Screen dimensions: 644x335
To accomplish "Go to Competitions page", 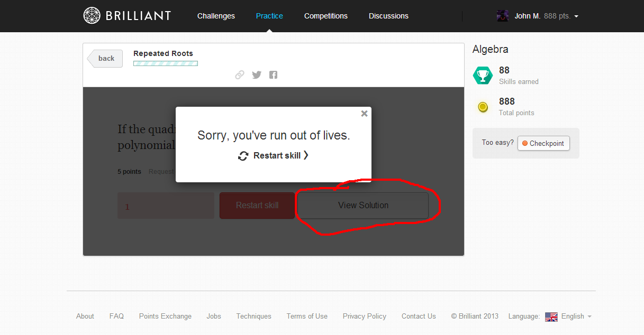I will tap(326, 16).
